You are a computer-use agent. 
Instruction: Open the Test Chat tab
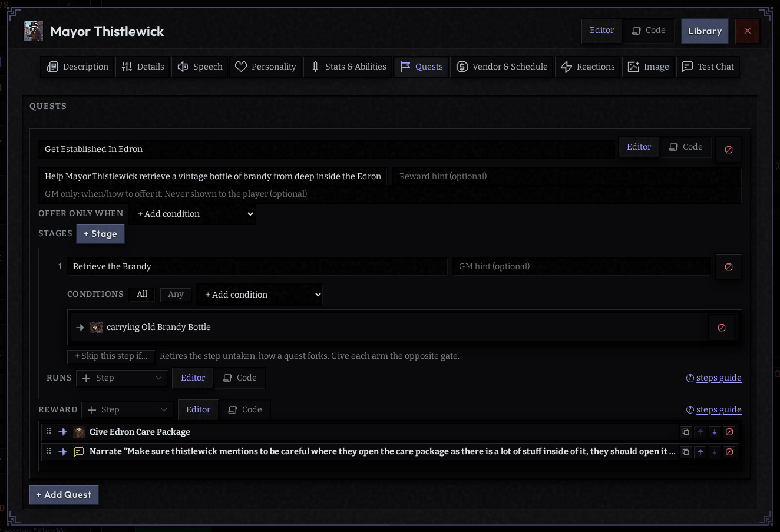click(708, 67)
